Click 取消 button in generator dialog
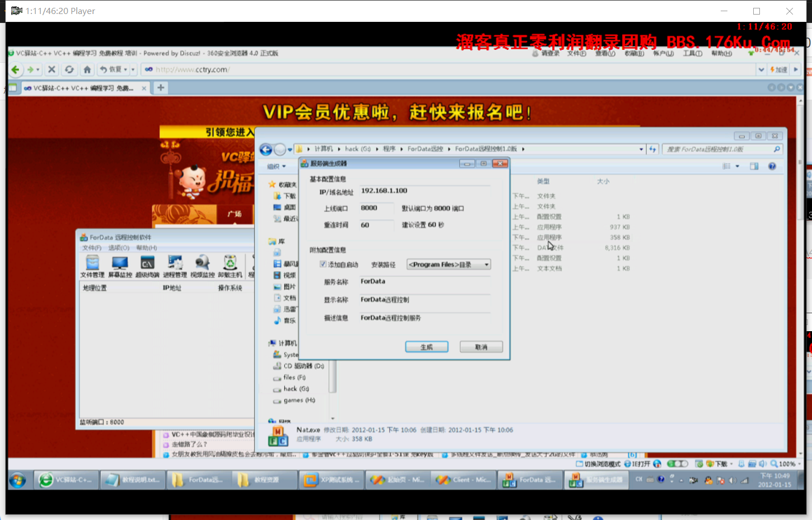Screen dimensions: 812x520 [x=481, y=347]
